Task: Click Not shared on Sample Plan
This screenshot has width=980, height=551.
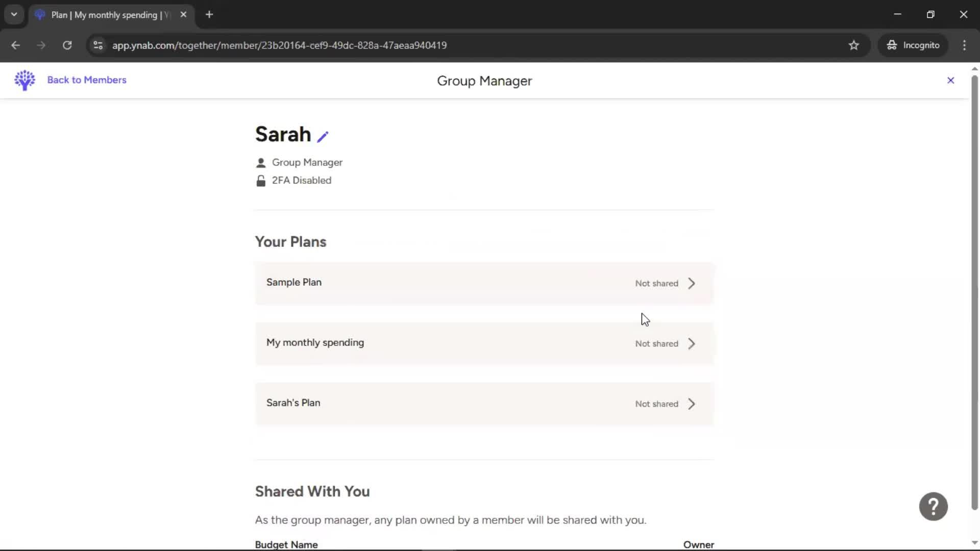Action: [x=656, y=284]
